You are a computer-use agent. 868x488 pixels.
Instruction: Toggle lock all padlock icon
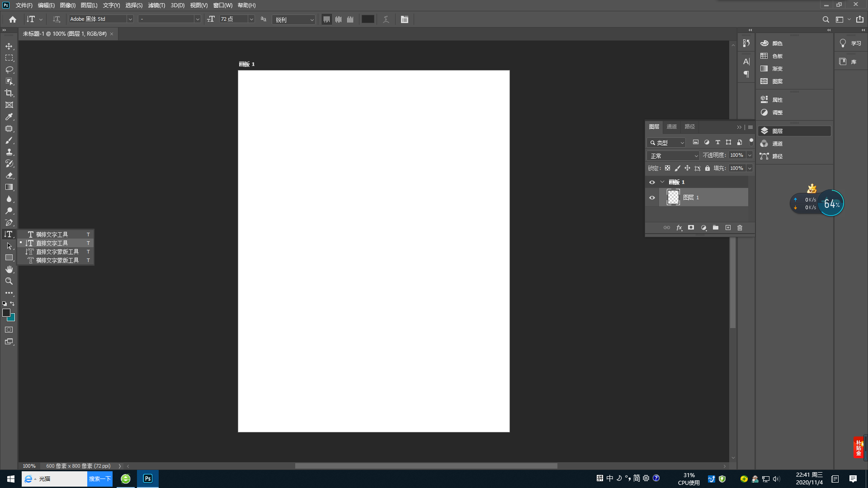click(x=708, y=168)
